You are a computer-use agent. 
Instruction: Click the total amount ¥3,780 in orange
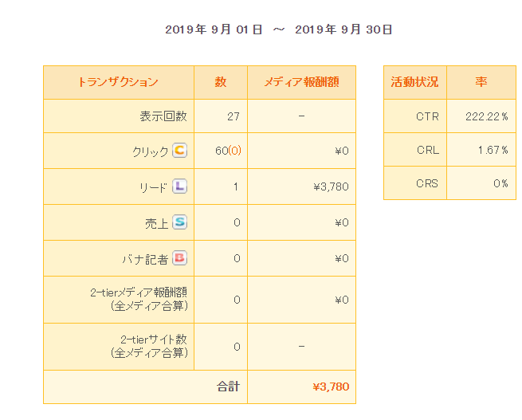click(x=331, y=387)
